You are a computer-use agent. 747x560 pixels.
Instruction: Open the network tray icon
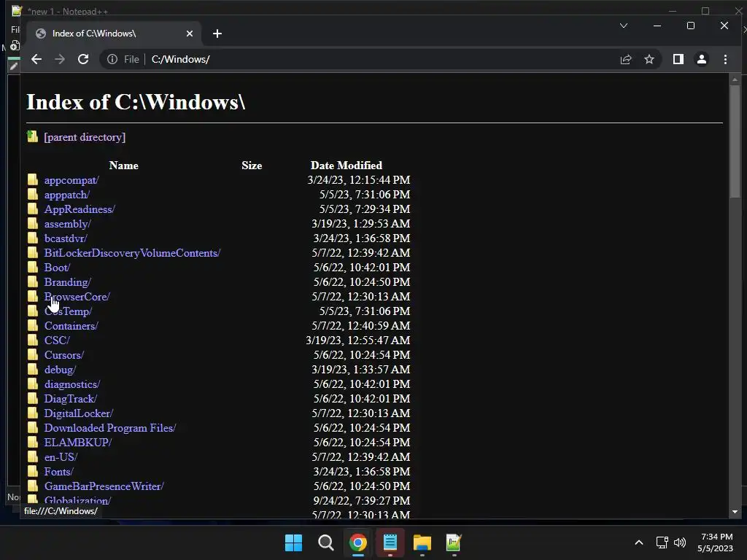(x=662, y=542)
